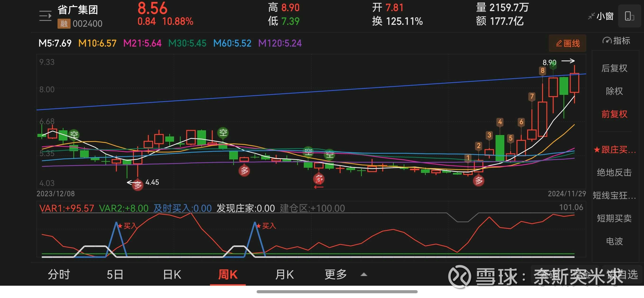Choose the 绝地反击 indicator
Screen dimensions: 644x298
614,172
